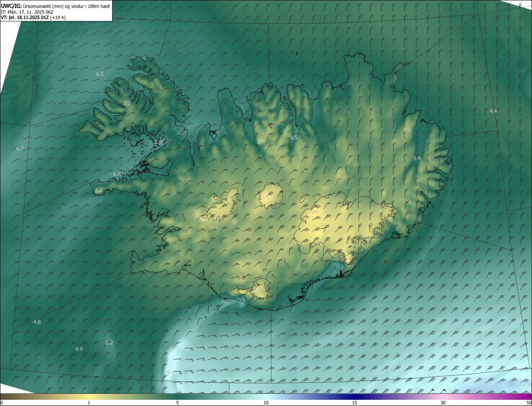Click the 2.6 value in northeast Iceland

(x=407, y=130)
